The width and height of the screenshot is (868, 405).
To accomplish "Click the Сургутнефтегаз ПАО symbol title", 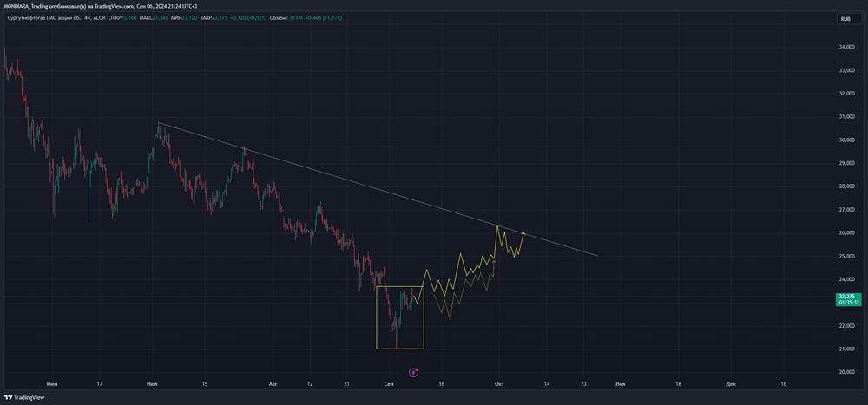I will (x=56, y=18).
